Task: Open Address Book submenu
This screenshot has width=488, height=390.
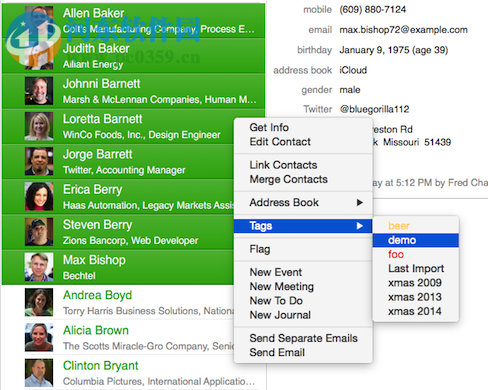Action: (x=303, y=202)
